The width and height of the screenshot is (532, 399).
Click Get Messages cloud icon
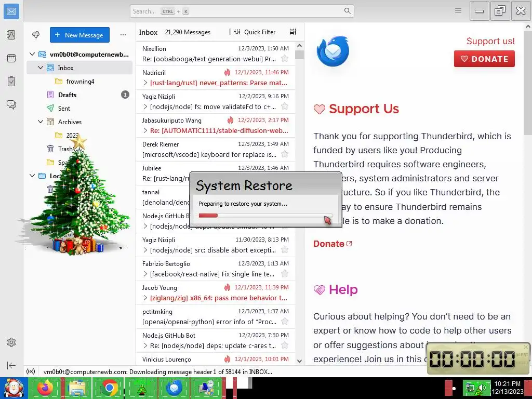36,35
